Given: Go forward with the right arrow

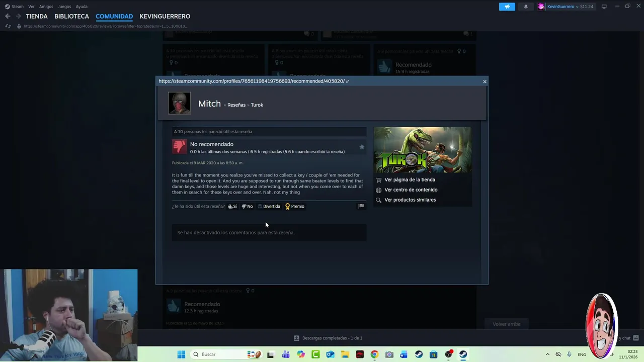Looking at the screenshot, I should click(x=18, y=16).
